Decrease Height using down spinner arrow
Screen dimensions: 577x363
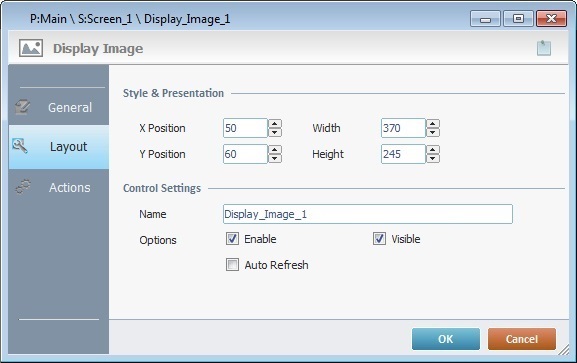click(x=433, y=158)
